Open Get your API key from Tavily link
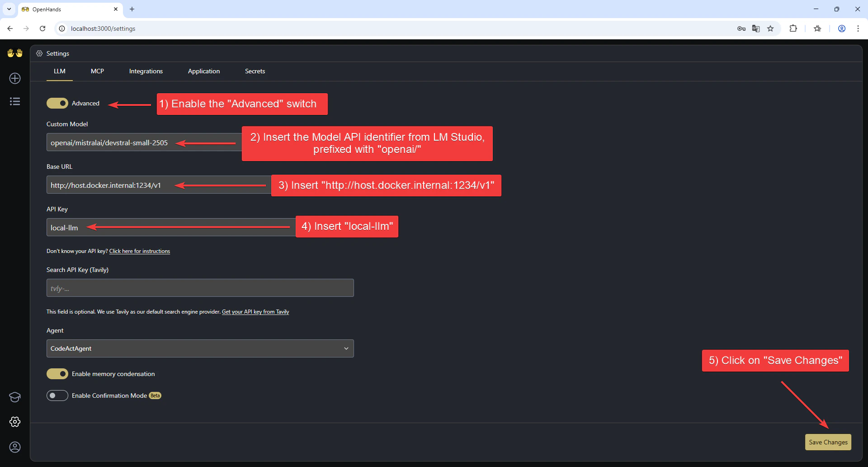This screenshot has width=868, height=467. (255, 312)
